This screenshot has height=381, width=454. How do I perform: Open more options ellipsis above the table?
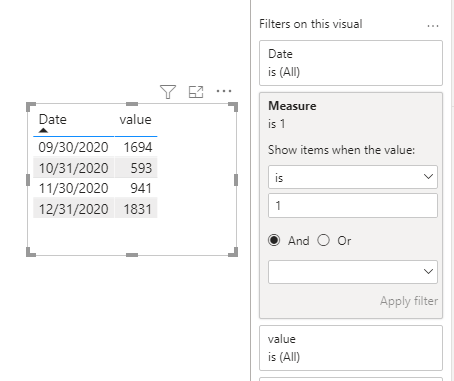(x=224, y=91)
